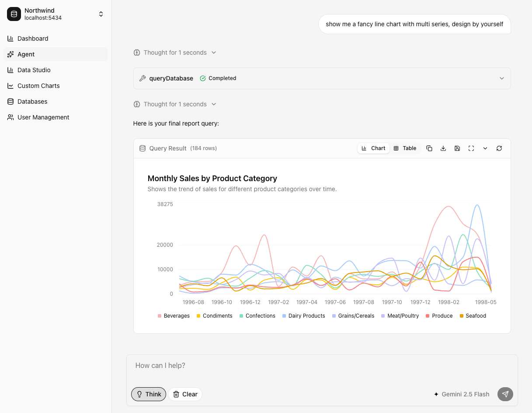Toggle Seafood series in chart legend

[x=473, y=316]
